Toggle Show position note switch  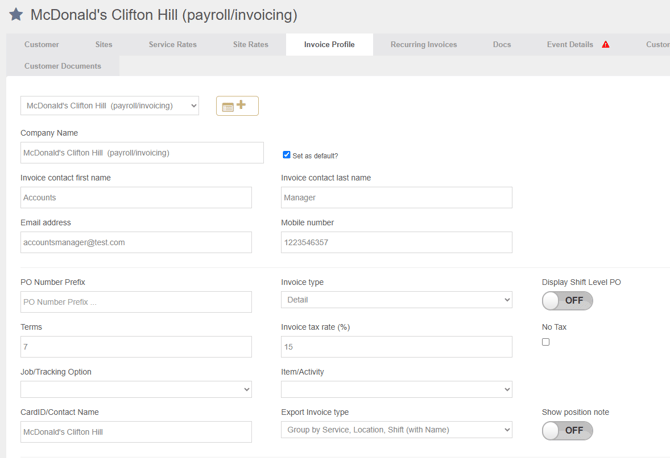567,430
